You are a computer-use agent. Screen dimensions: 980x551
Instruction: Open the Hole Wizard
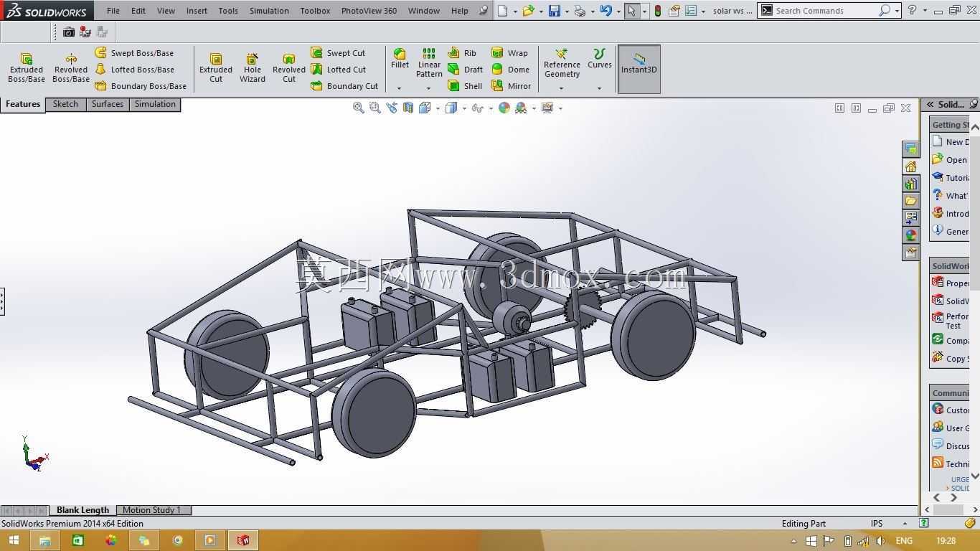tap(253, 67)
